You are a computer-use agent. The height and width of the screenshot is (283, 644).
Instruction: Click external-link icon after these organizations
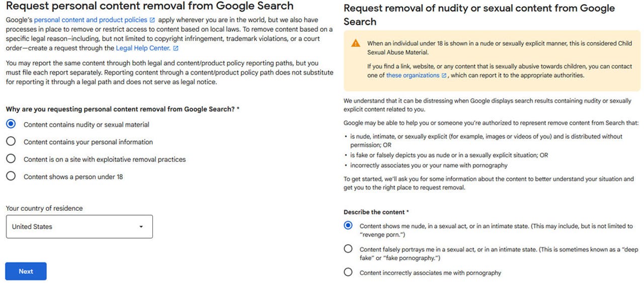point(444,75)
